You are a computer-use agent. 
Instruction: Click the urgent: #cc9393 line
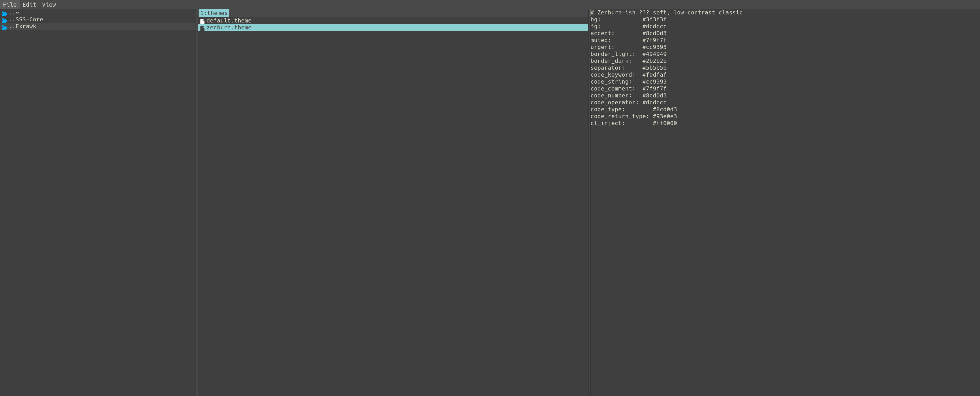[x=628, y=47]
